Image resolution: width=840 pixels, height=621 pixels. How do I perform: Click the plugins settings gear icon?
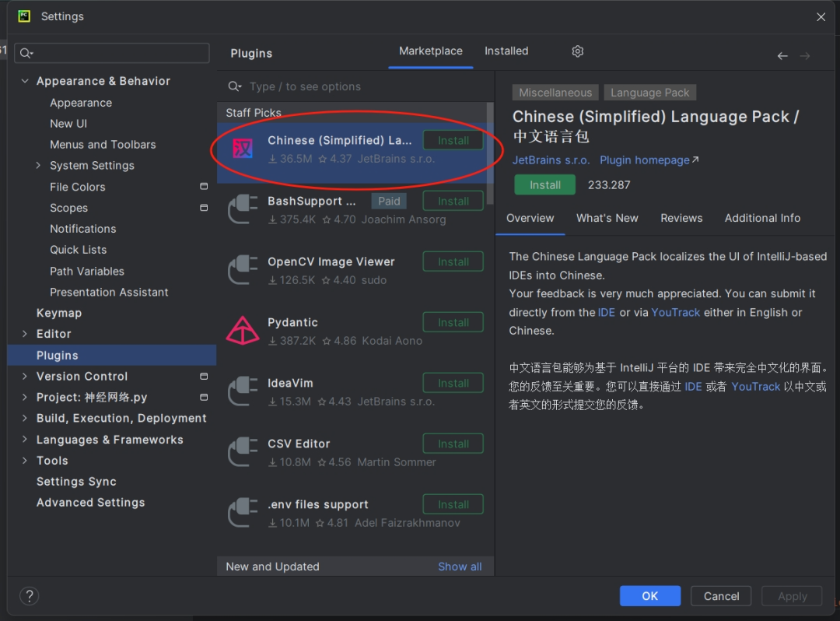(577, 51)
